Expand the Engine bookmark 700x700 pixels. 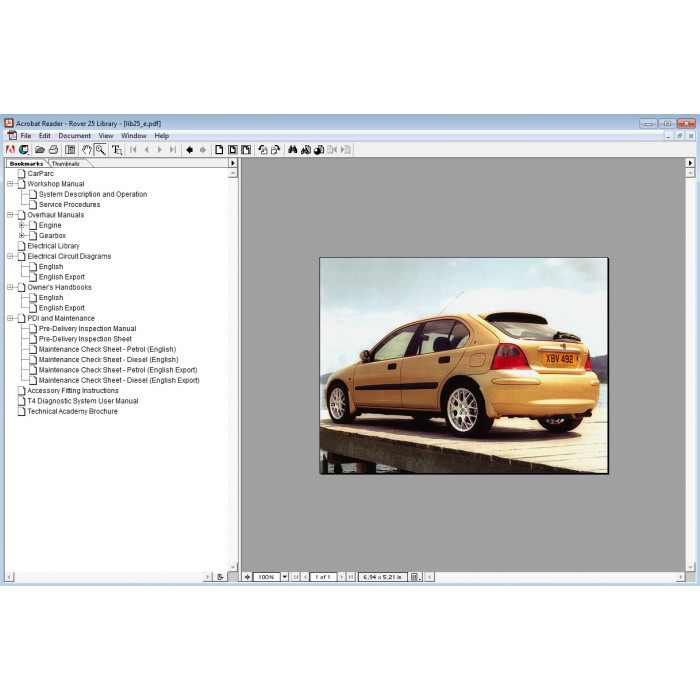tap(21, 225)
